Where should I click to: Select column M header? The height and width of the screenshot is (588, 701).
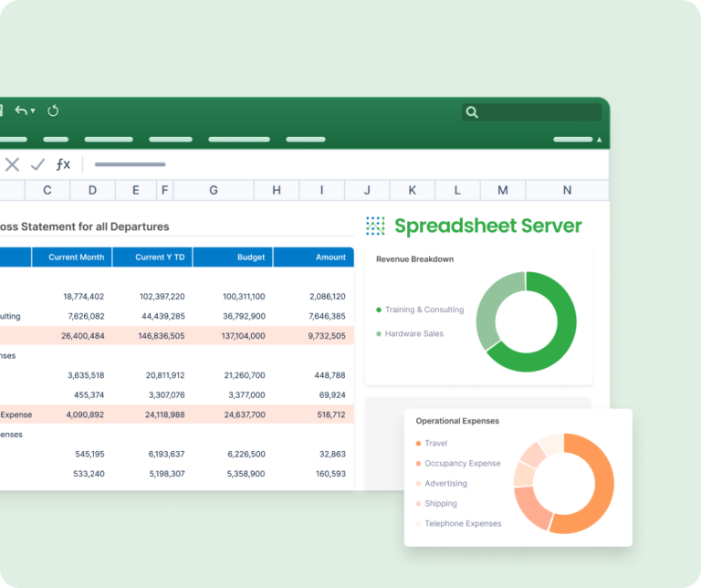(x=503, y=190)
